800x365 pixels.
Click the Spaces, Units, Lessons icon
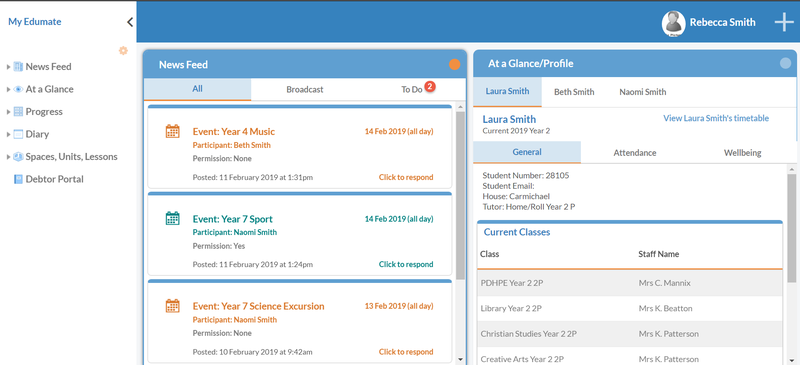[x=18, y=157]
